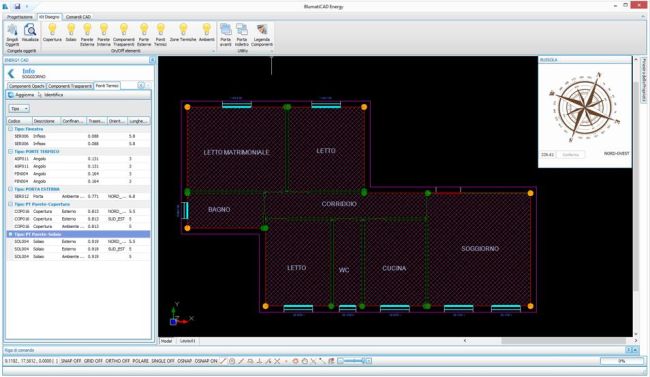Image resolution: width=650 pixels, height=377 pixels.
Task: Click the line snap icon in status bar
Action: pyautogui.click(x=223, y=361)
